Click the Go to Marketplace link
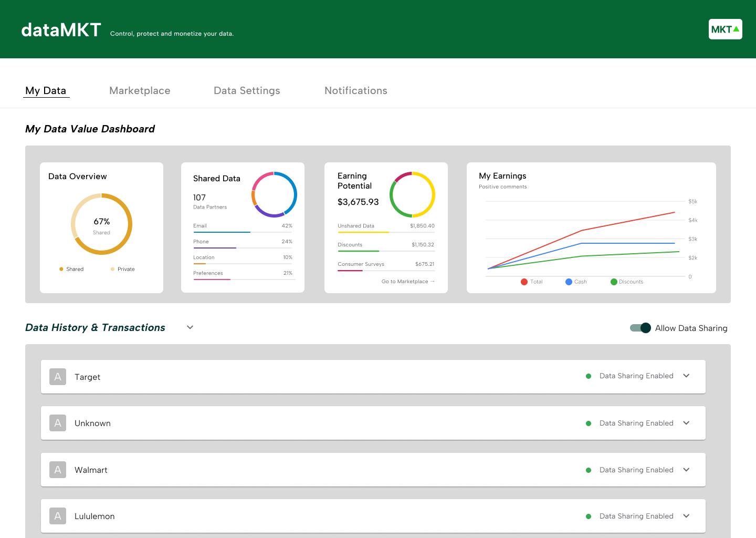 coord(408,282)
